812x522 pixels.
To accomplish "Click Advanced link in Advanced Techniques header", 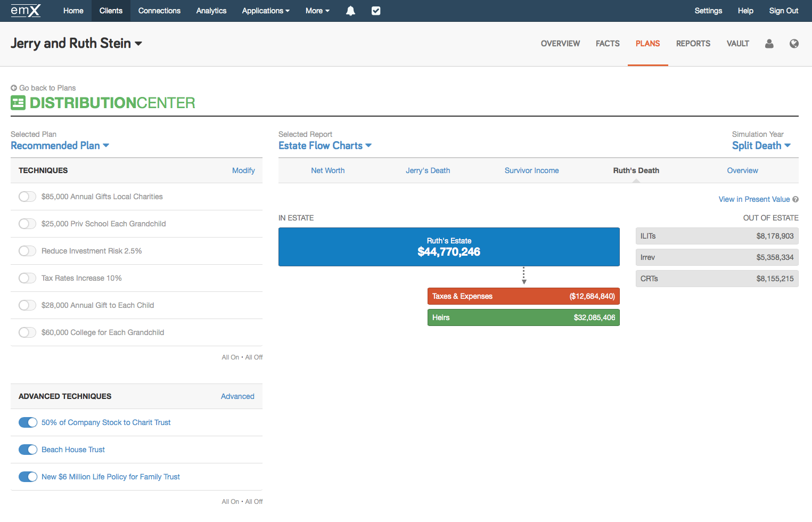I will click(x=237, y=396).
